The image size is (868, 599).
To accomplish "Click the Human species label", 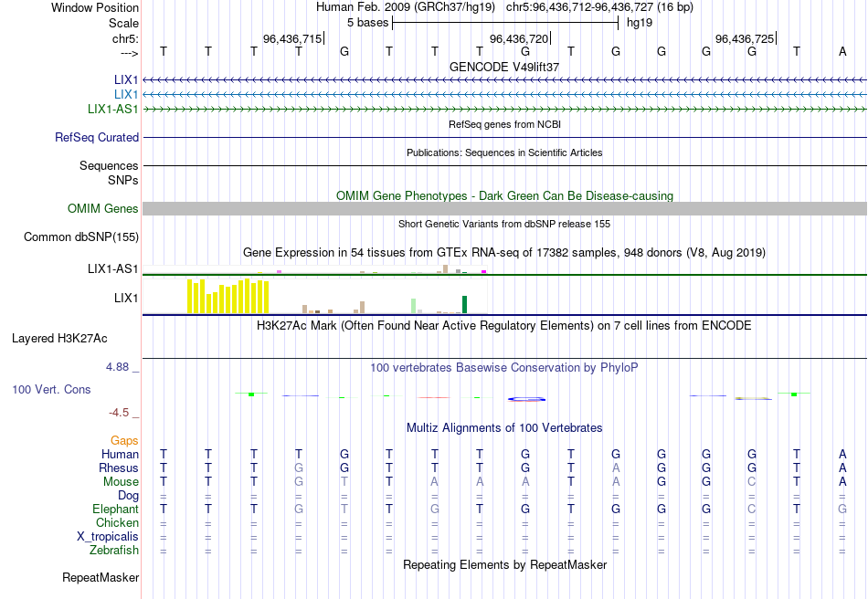I will click(x=120, y=454).
